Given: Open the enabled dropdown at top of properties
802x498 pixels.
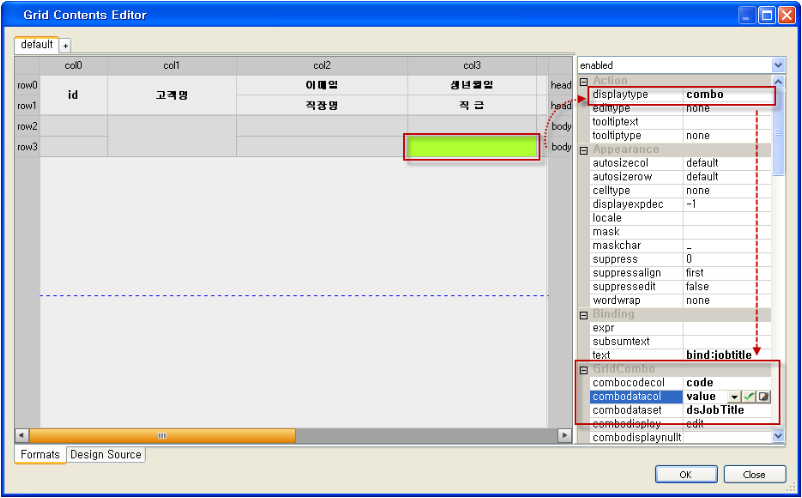Looking at the screenshot, I should (x=778, y=65).
